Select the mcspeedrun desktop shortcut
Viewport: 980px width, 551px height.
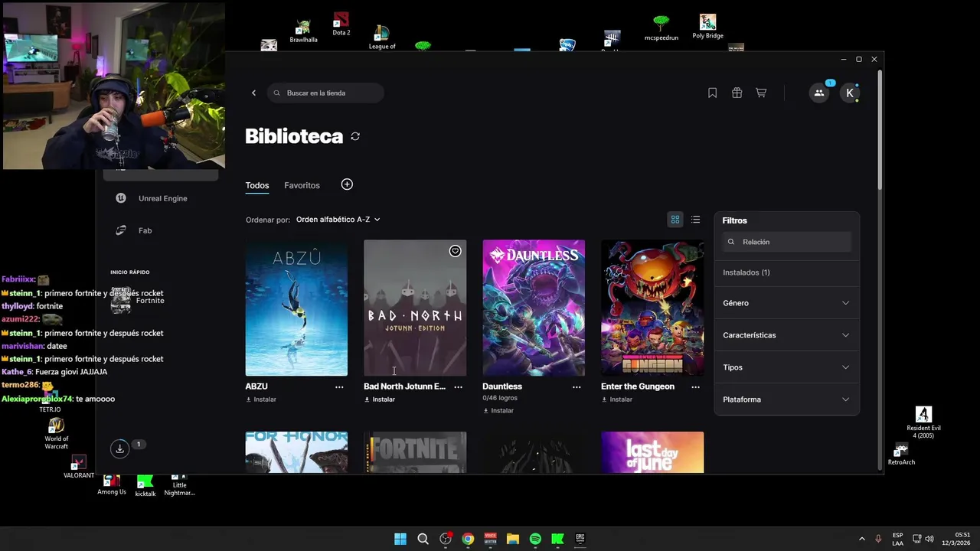point(661,28)
